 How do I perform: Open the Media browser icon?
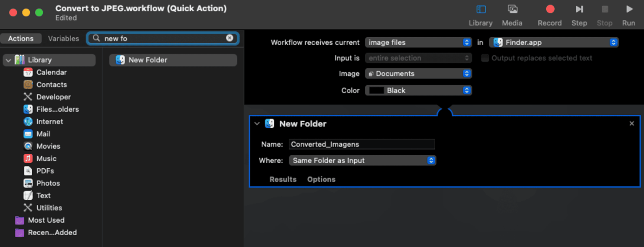512,10
